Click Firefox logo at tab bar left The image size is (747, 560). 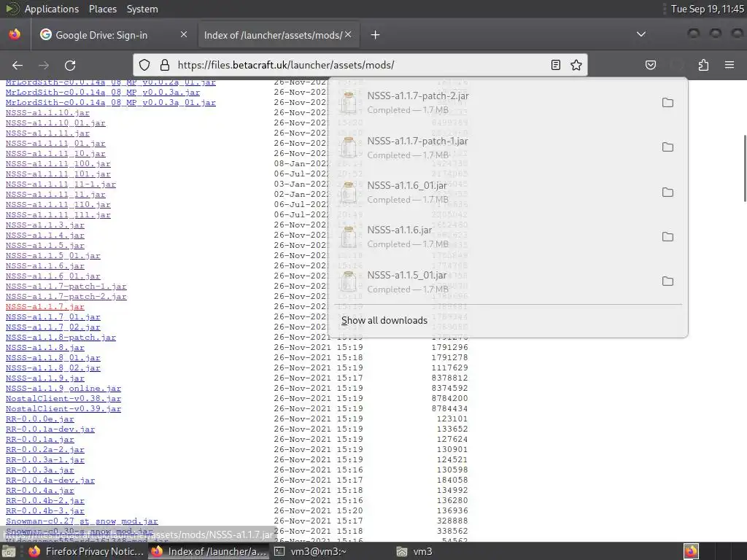[x=15, y=34]
